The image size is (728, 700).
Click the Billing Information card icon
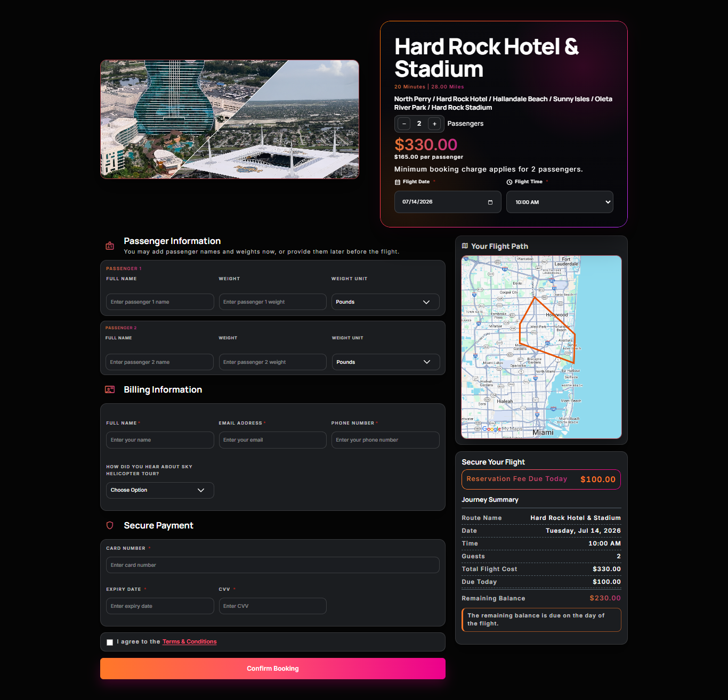[110, 389]
